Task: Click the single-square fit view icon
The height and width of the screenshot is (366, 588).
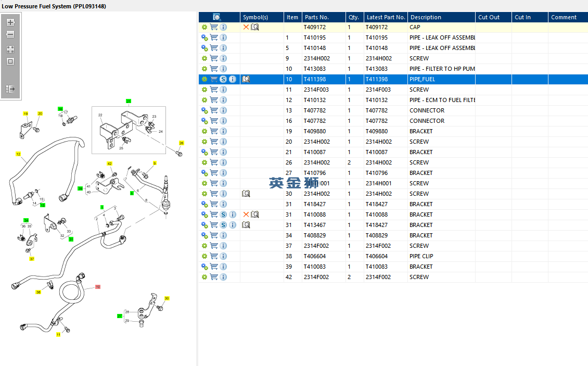Action: tap(10, 61)
